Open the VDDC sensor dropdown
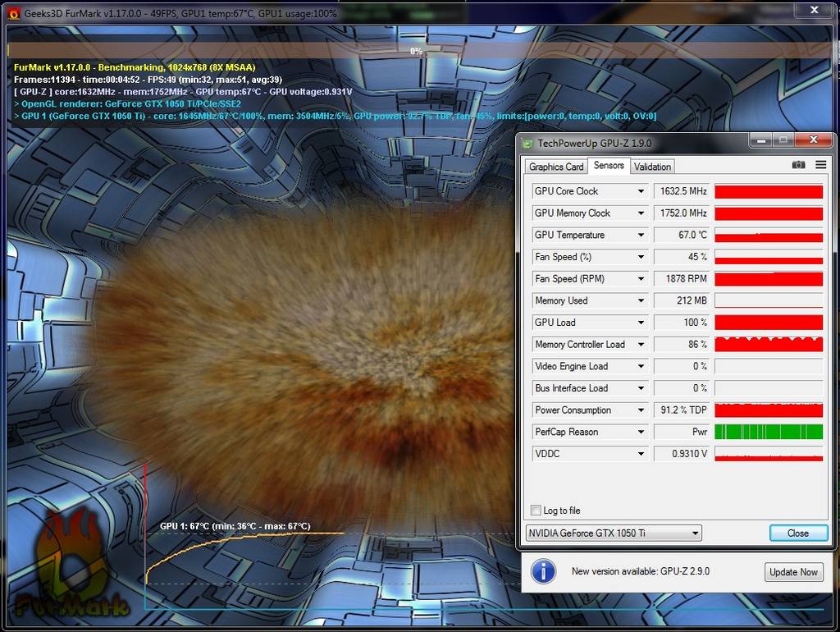This screenshot has height=632, width=840. tap(641, 454)
